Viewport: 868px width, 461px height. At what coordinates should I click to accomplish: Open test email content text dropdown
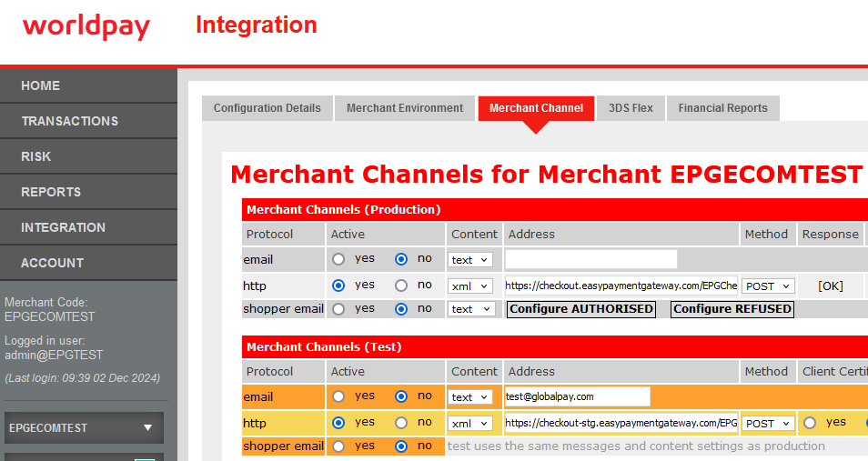tap(470, 396)
